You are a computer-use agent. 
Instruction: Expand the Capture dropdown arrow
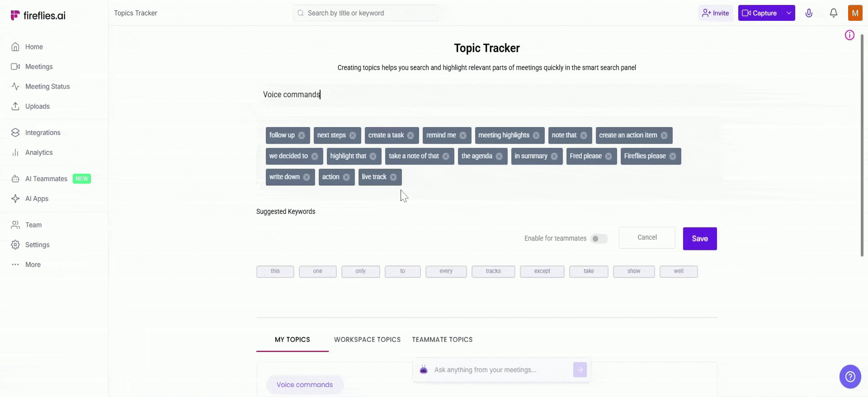click(789, 13)
